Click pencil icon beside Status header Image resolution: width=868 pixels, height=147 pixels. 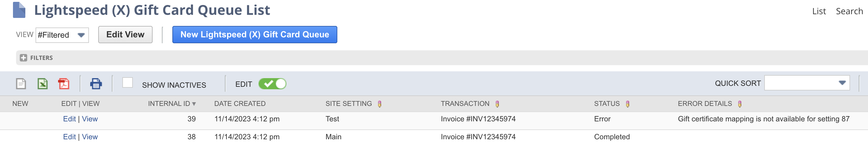tap(627, 104)
